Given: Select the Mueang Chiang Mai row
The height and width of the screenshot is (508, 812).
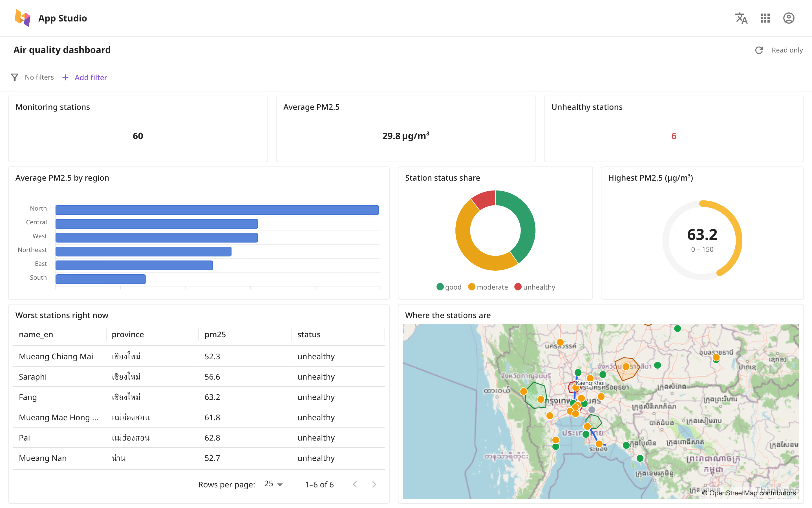Looking at the screenshot, I should [x=199, y=356].
